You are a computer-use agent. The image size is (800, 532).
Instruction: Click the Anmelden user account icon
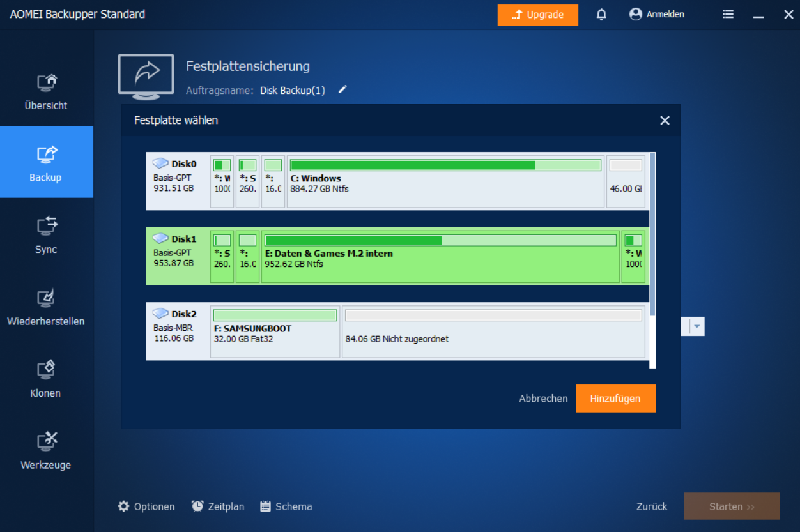(x=635, y=14)
